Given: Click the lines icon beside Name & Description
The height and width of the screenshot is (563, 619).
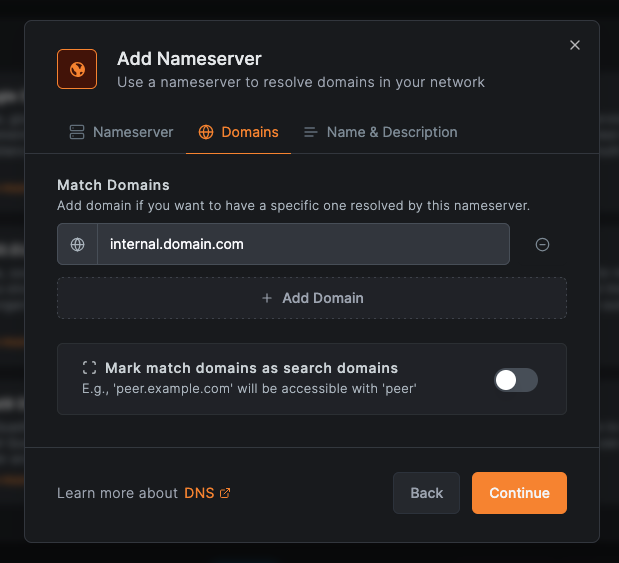Looking at the screenshot, I should pos(311,132).
